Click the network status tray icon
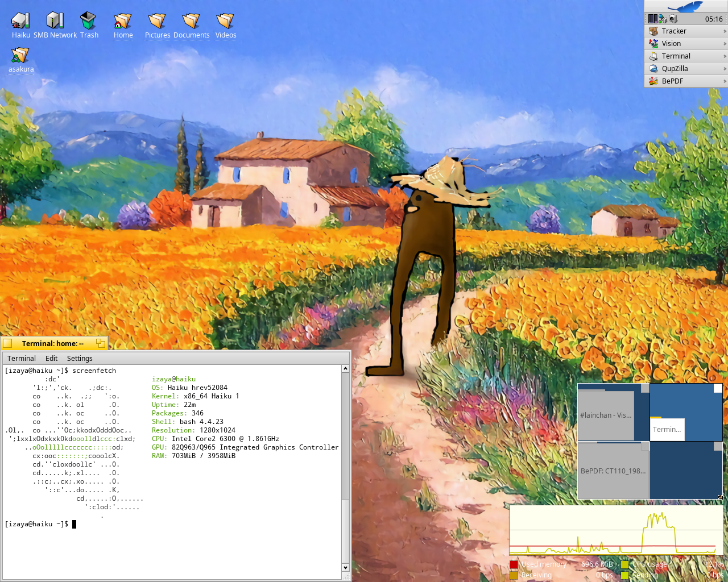Viewport: 728px width, 582px height. pyautogui.click(x=663, y=19)
